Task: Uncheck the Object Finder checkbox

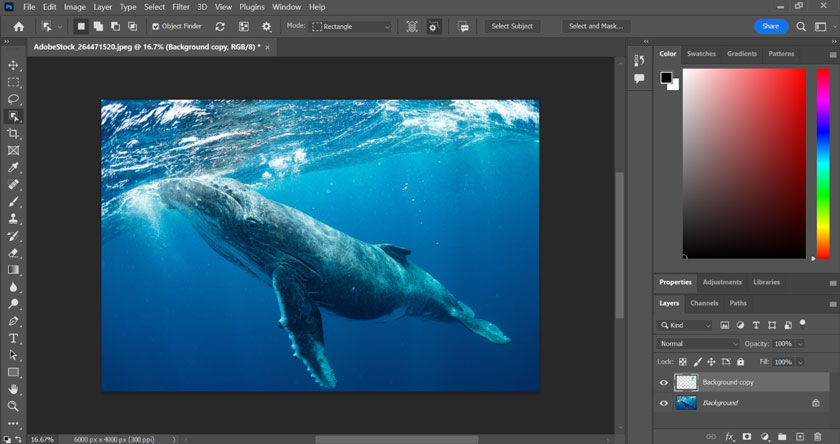Action: 155,26
